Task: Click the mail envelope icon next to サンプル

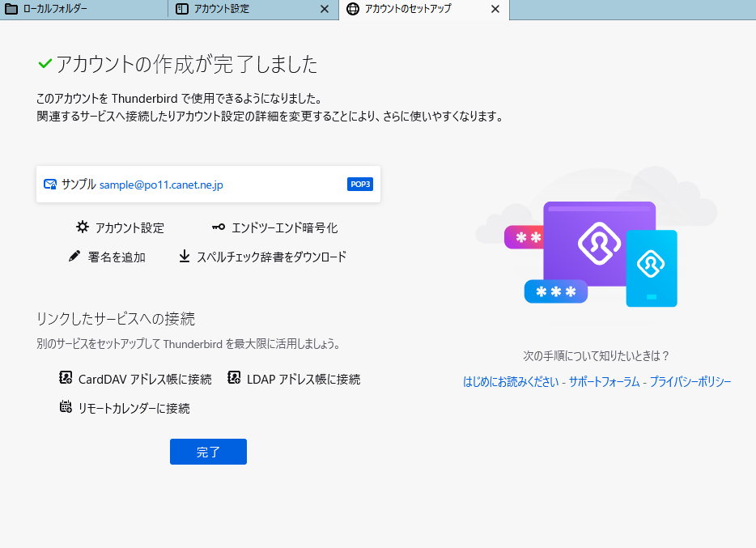Action: click(50, 184)
